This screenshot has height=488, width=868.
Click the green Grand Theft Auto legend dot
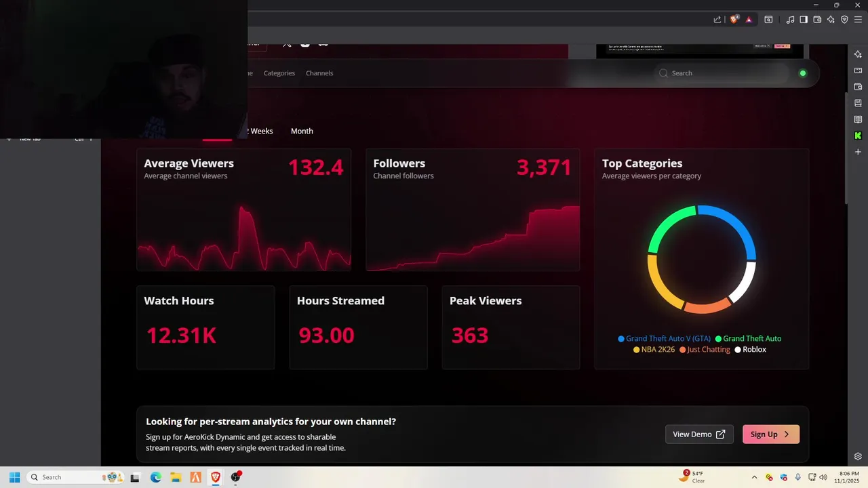[x=718, y=339]
